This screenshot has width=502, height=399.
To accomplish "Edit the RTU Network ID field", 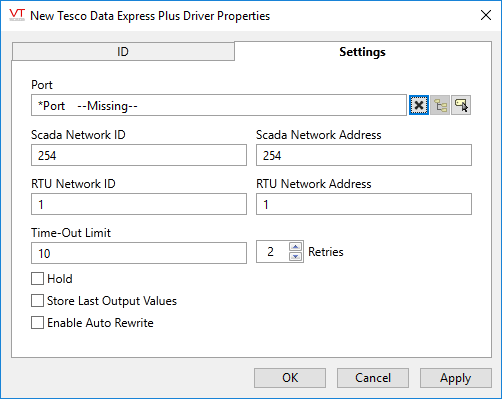I will tap(139, 204).
